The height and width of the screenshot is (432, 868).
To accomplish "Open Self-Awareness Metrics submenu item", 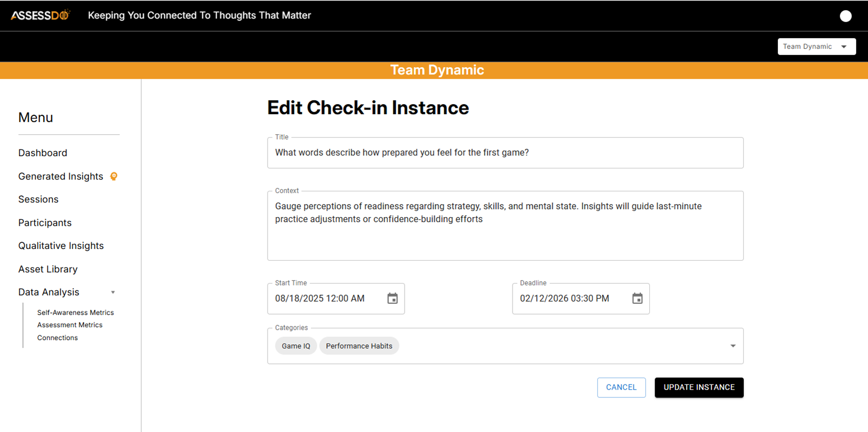I will coord(76,312).
